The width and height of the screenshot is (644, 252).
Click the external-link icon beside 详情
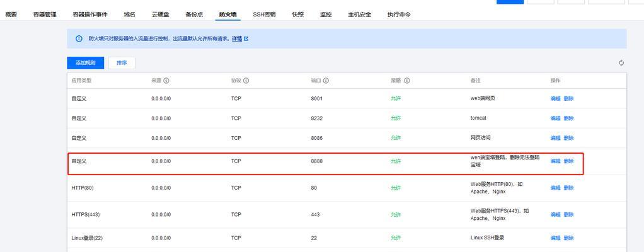[x=246, y=38]
